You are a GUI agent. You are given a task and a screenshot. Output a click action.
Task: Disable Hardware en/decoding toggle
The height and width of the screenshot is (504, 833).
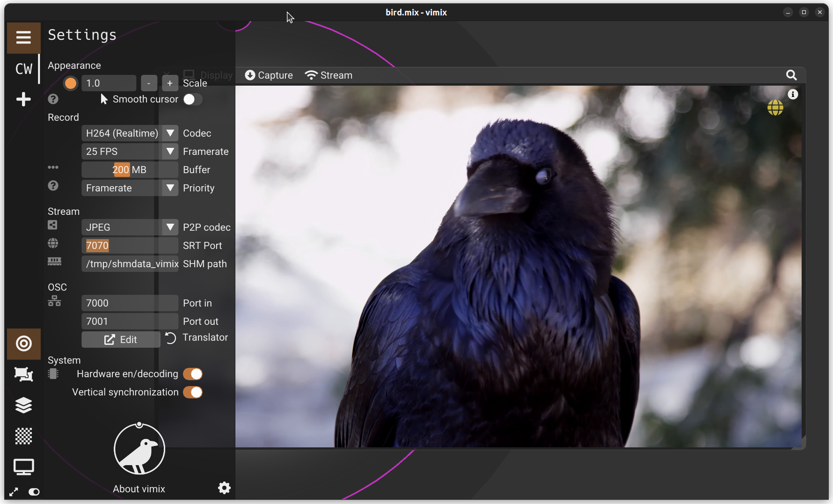tap(192, 374)
